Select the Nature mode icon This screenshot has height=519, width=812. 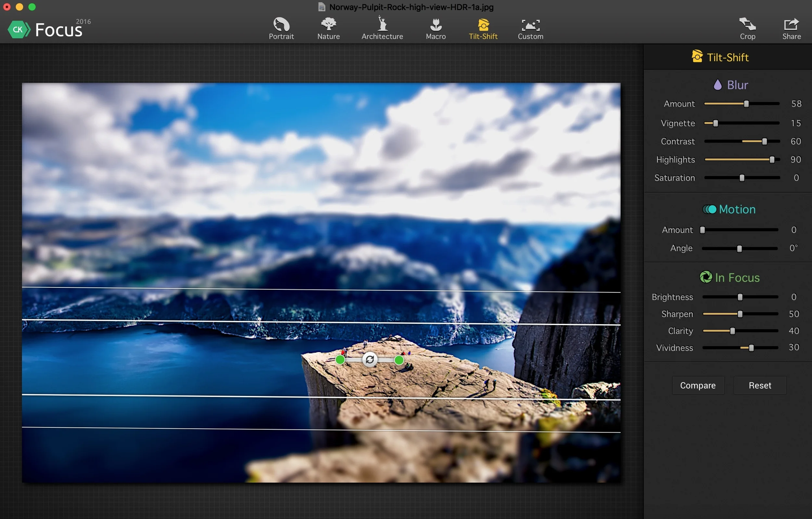point(328,24)
